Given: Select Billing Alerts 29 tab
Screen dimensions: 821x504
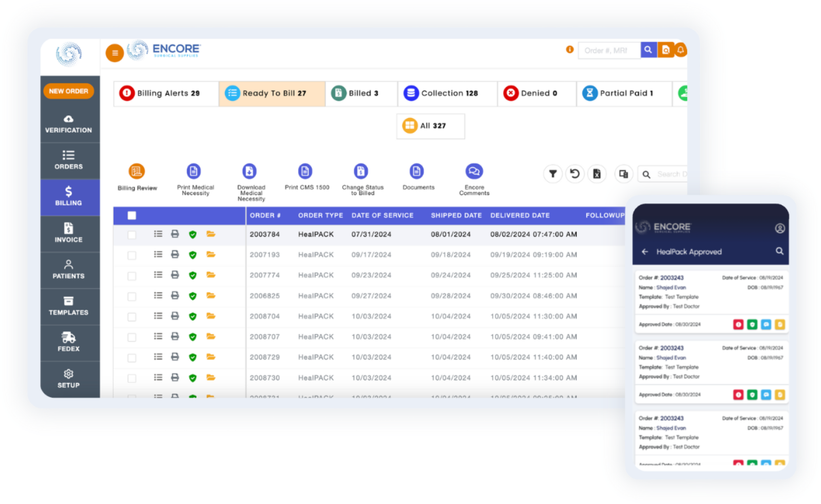Looking at the screenshot, I should [166, 93].
